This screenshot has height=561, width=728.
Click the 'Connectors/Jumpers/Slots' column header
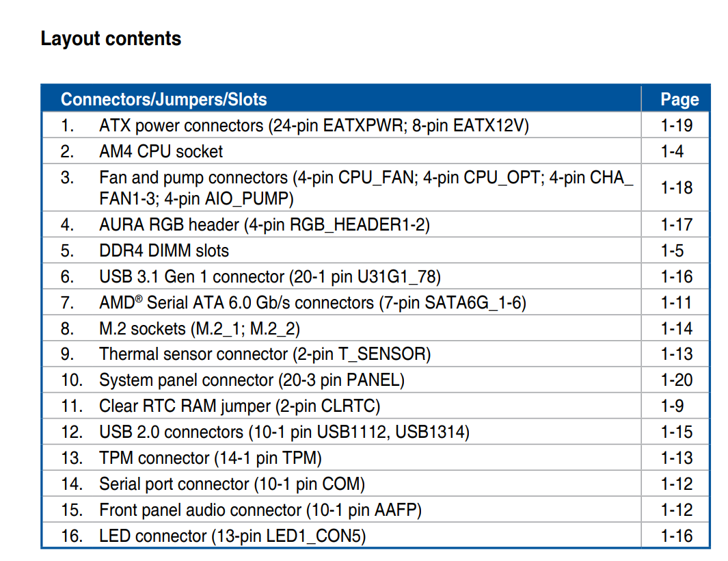[x=163, y=99]
